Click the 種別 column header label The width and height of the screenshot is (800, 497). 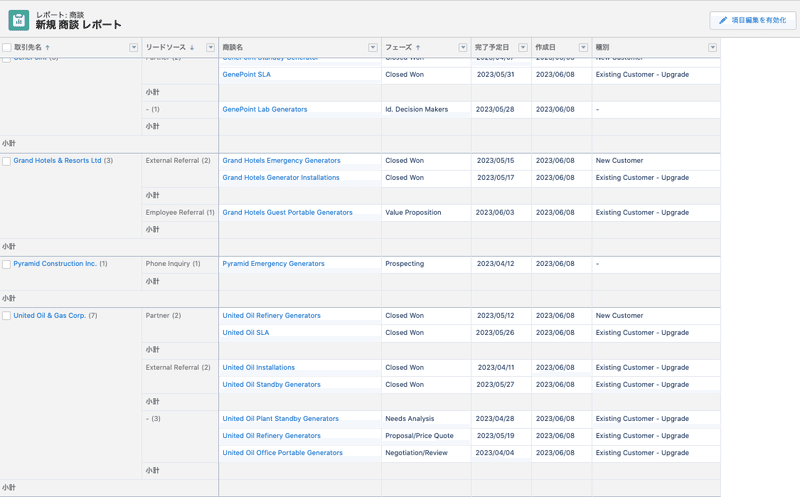tap(603, 47)
